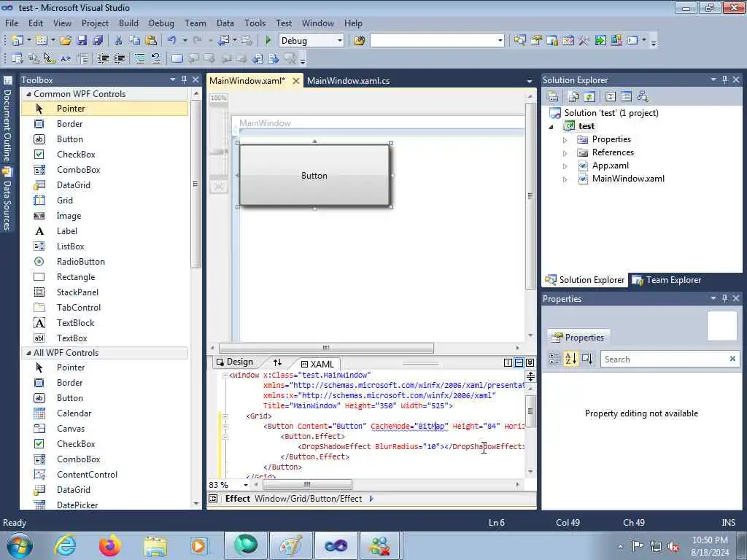Expand the References node
The width and height of the screenshot is (747, 560).
tap(565, 153)
